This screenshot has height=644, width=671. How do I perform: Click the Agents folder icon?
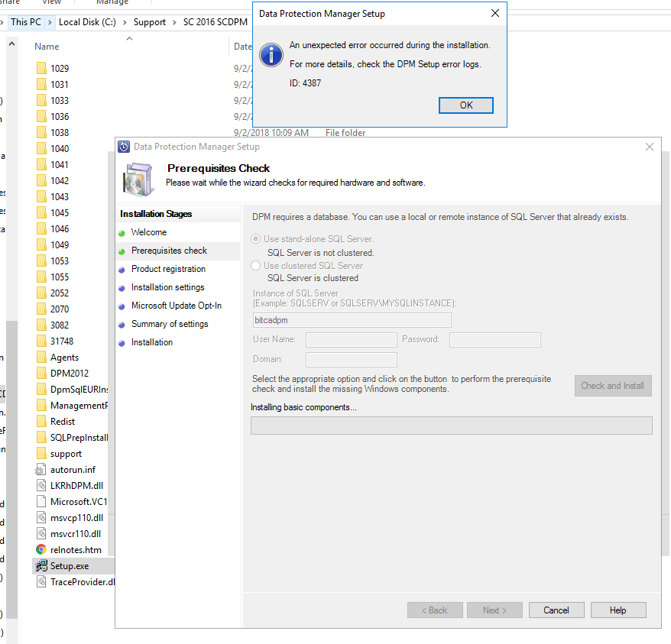[x=41, y=357]
